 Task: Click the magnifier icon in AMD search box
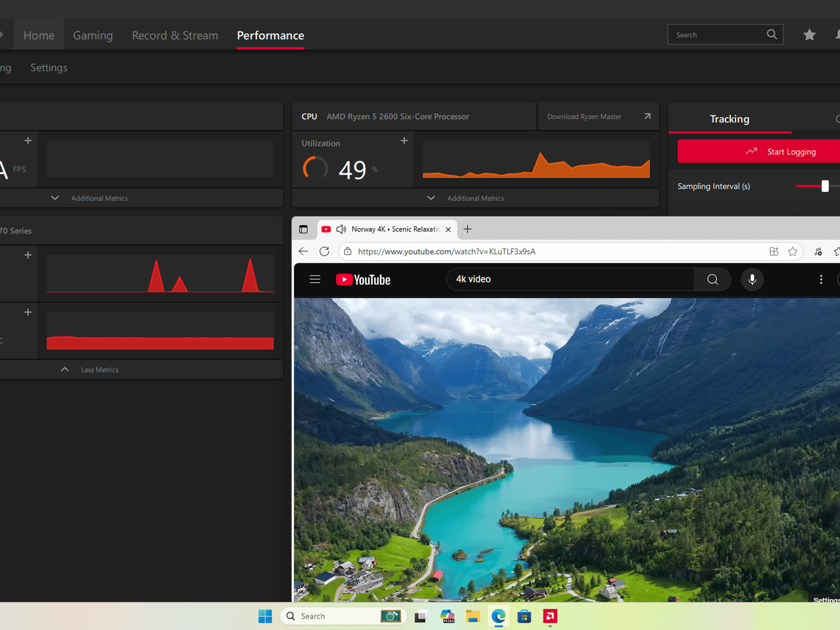772,34
